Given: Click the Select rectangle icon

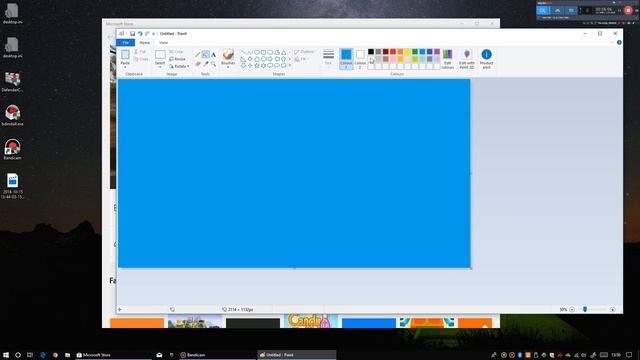Looking at the screenshot, I should (160, 54).
